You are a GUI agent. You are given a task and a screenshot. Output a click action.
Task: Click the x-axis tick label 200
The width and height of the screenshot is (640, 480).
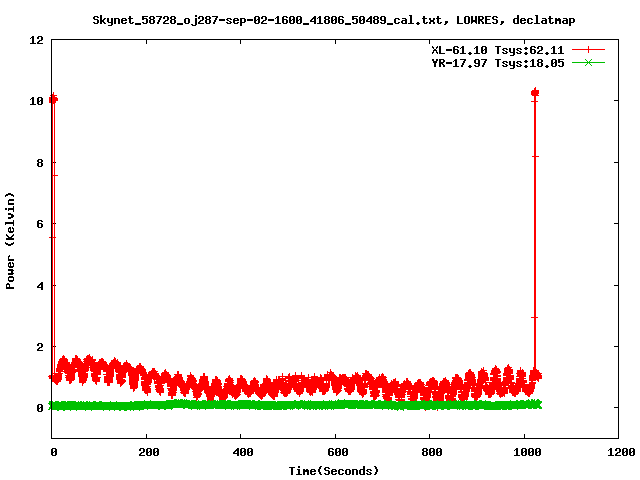click(x=148, y=452)
